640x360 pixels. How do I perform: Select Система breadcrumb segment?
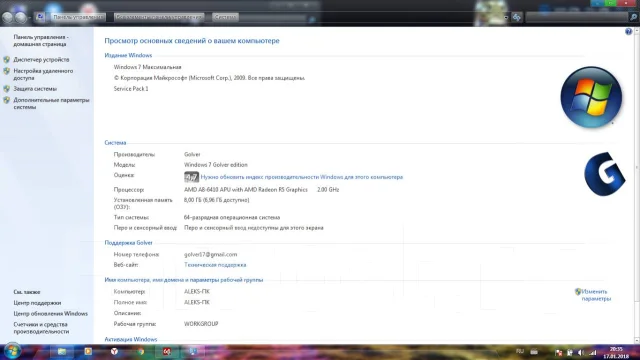(225, 17)
